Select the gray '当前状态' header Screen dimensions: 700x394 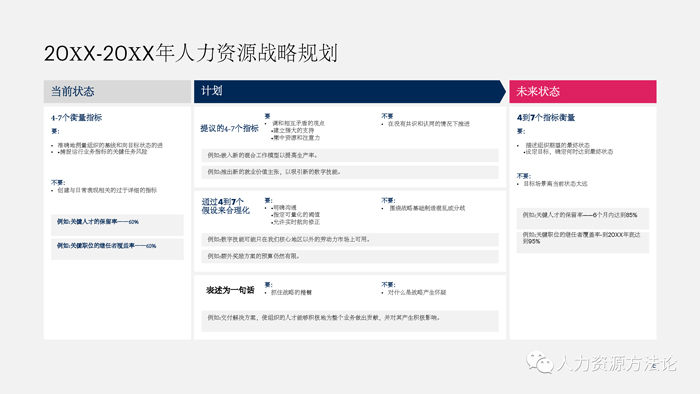tap(117, 91)
